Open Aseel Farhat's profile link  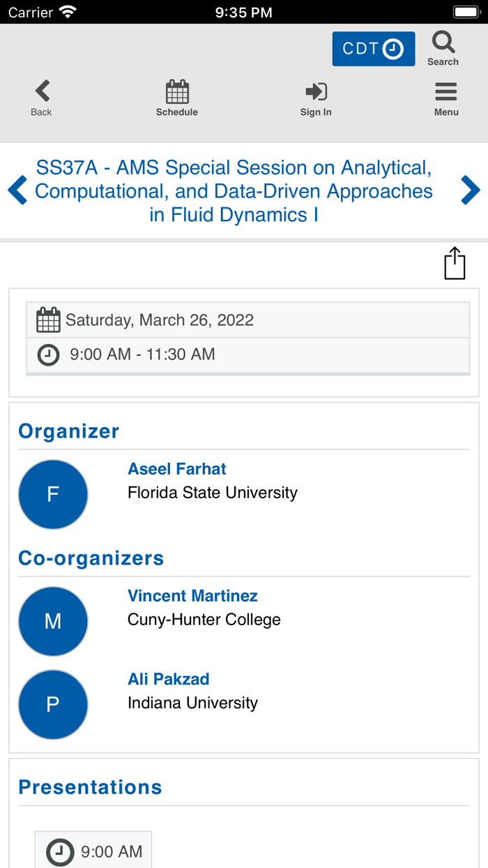pos(177,469)
